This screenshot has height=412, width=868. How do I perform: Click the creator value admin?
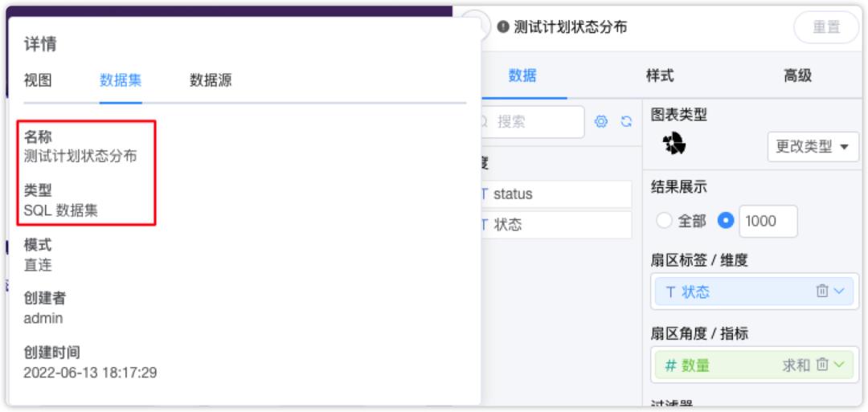[43, 319]
